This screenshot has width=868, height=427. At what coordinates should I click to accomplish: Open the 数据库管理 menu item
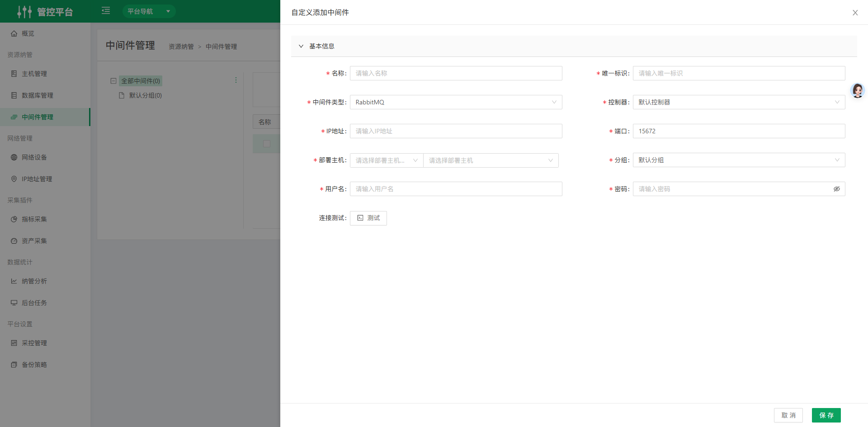pyautogui.click(x=45, y=95)
